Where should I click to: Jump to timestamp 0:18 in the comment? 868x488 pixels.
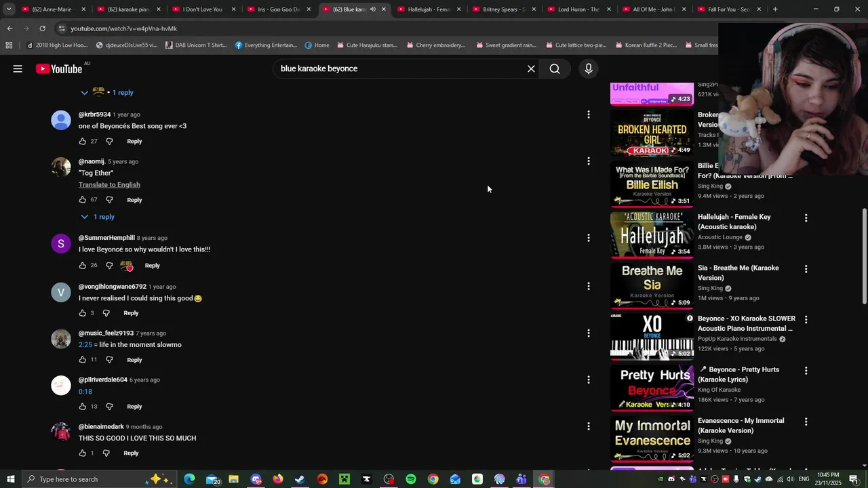[x=85, y=392]
